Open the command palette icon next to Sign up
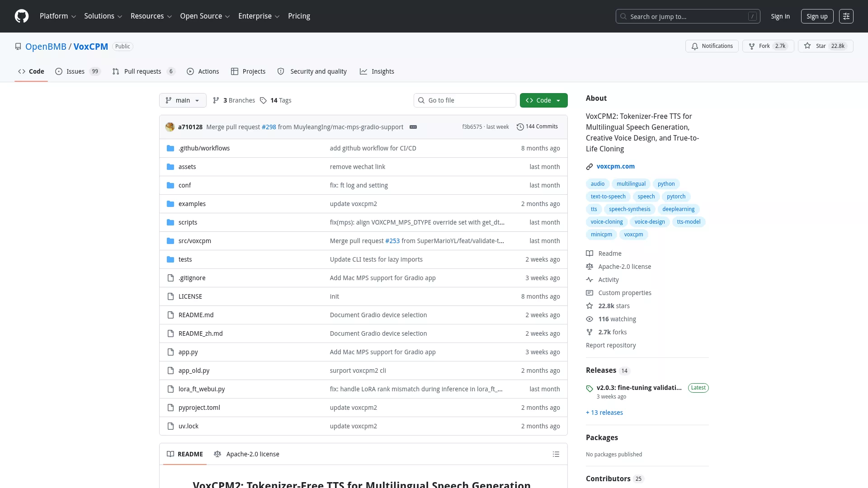 [x=846, y=16]
